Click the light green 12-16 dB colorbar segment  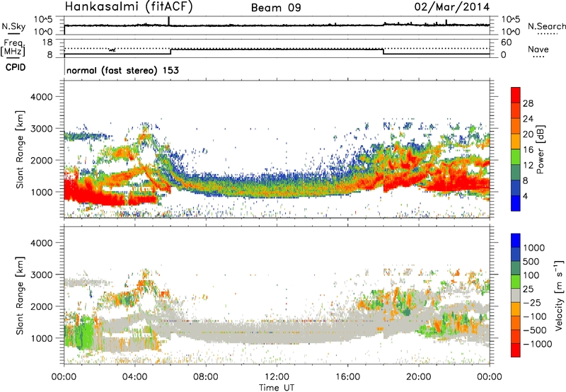coord(516,156)
